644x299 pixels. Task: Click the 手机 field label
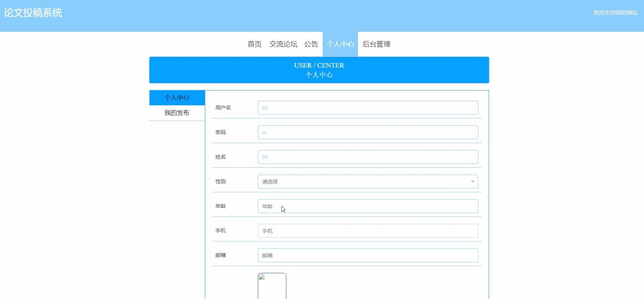point(220,231)
